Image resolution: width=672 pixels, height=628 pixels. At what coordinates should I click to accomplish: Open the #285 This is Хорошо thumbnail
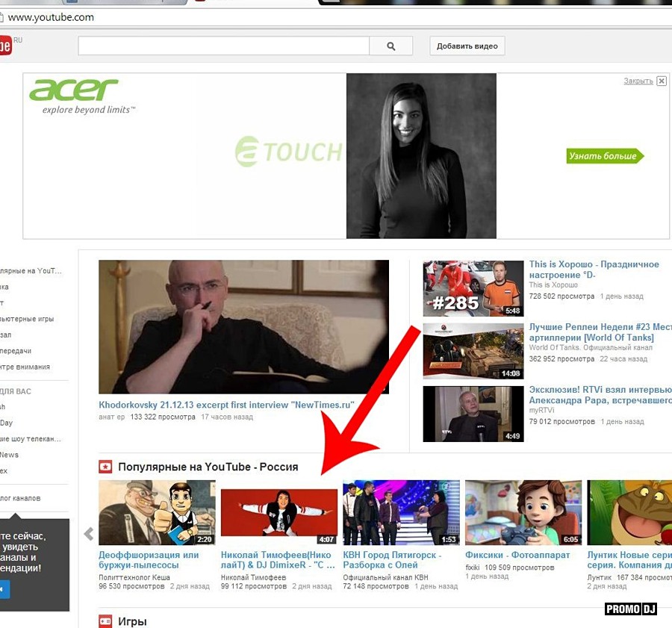(x=473, y=288)
